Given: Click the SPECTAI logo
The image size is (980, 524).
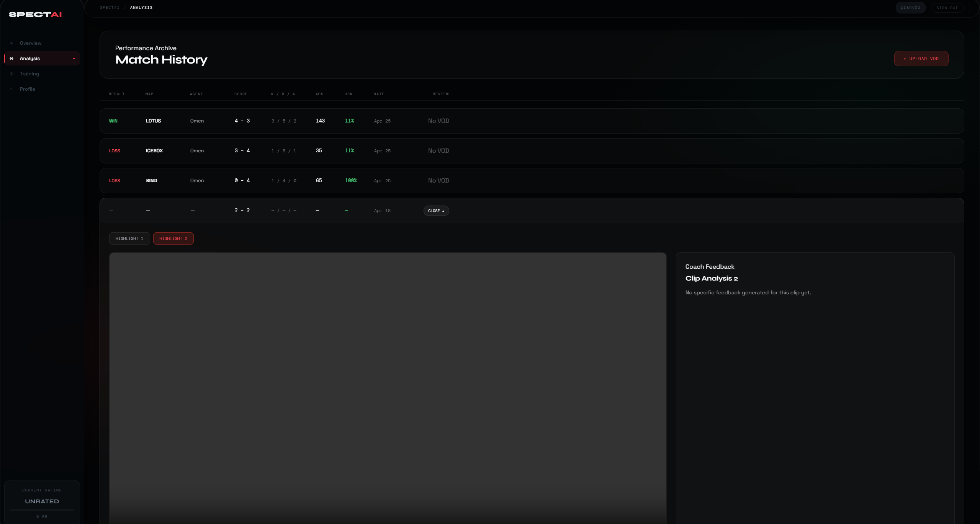Looking at the screenshot, I should [x=35, y=15].
